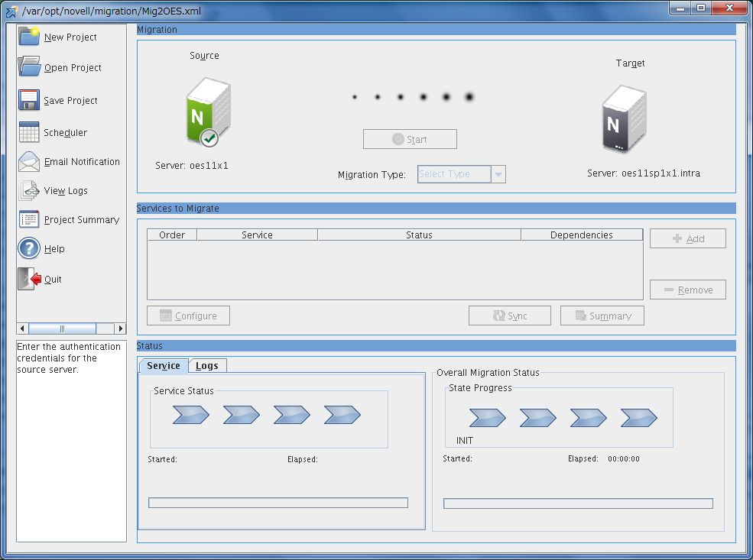Close the migration tool window
This screenshot has width=753, height=560.
pos(729,8)
